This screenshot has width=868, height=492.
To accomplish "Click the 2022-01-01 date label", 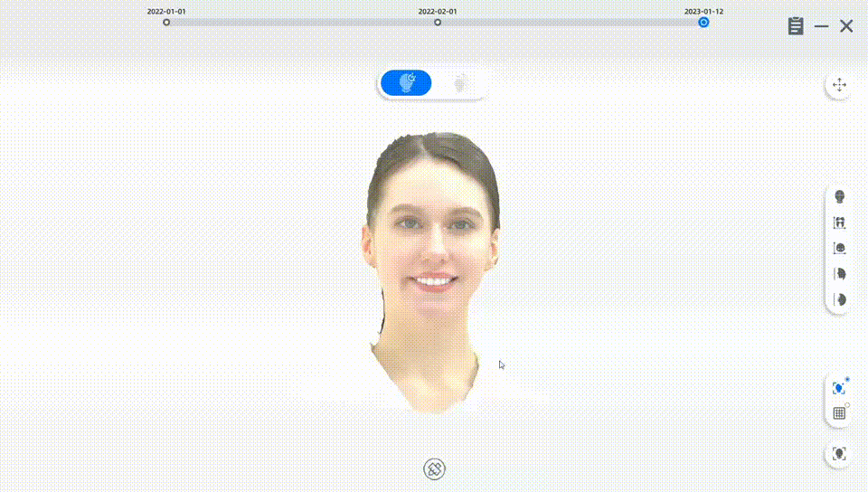I will [x=166, y=11].
